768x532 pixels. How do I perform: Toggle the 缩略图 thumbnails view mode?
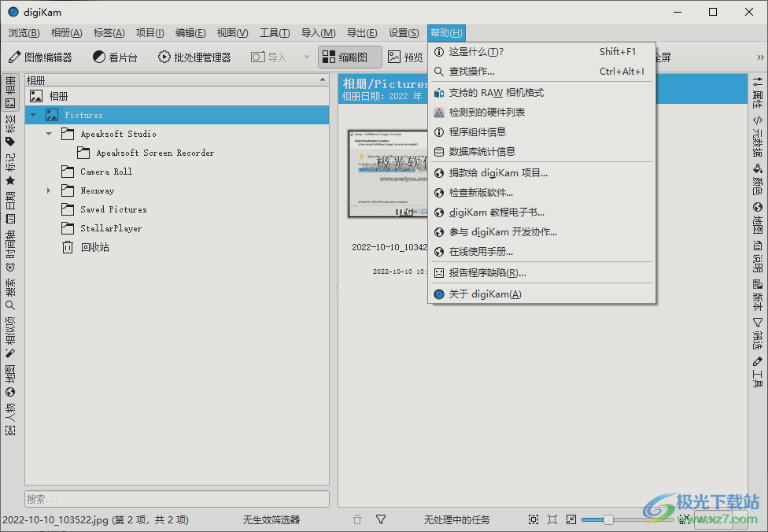[350, 57]
